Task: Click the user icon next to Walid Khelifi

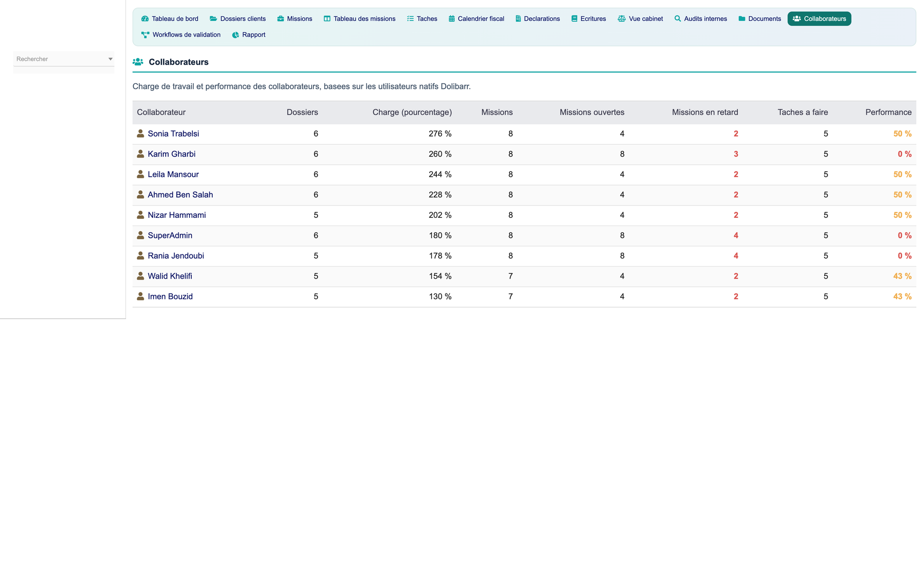Action: 141,276
